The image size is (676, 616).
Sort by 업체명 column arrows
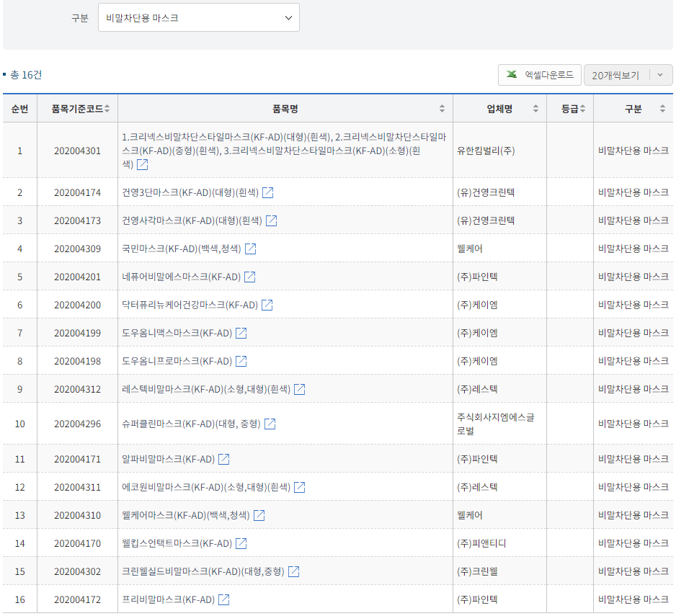click(x=535, y=109)
